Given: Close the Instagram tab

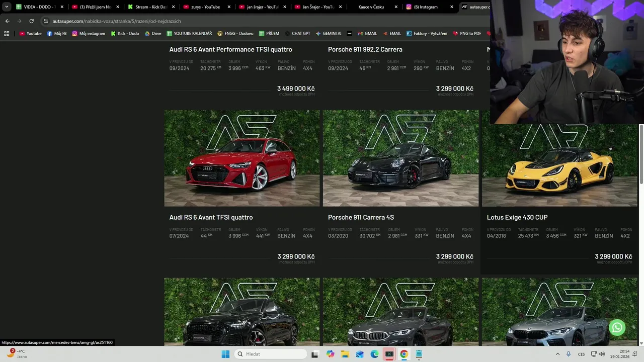Looking at the screenshot, I should [451, 7].
